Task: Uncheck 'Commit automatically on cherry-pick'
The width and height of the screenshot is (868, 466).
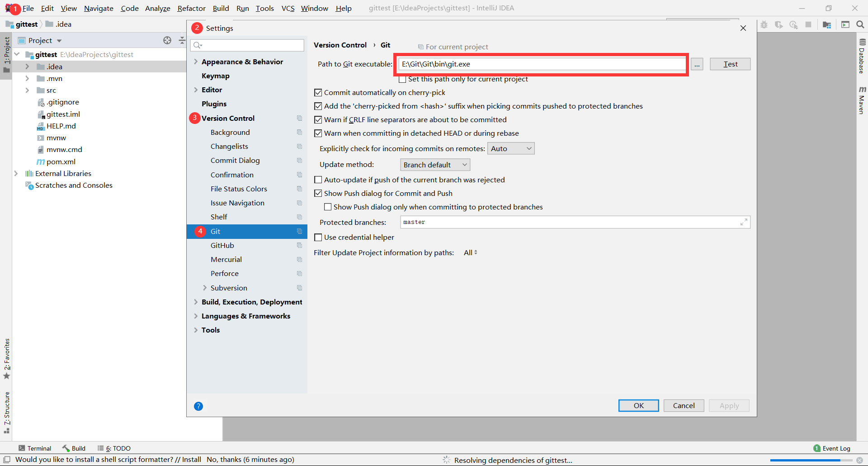Action: [318, 93]
